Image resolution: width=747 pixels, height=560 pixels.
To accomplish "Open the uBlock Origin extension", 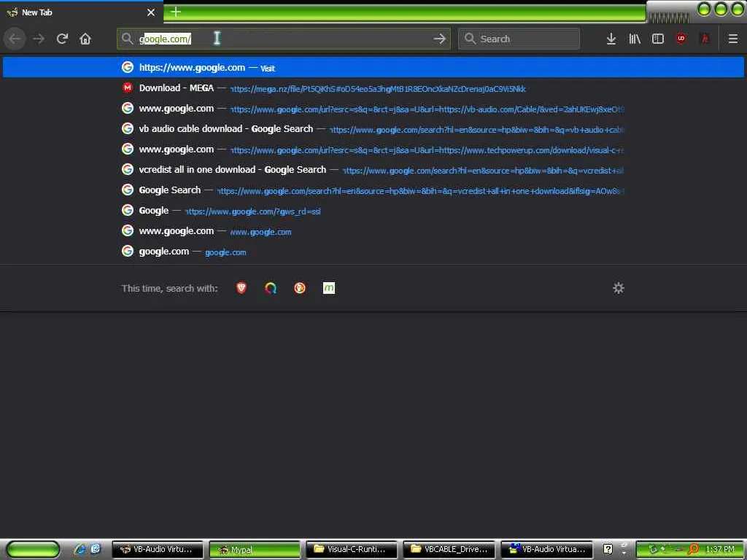I will pyautogui.click(x=681, y=39).
